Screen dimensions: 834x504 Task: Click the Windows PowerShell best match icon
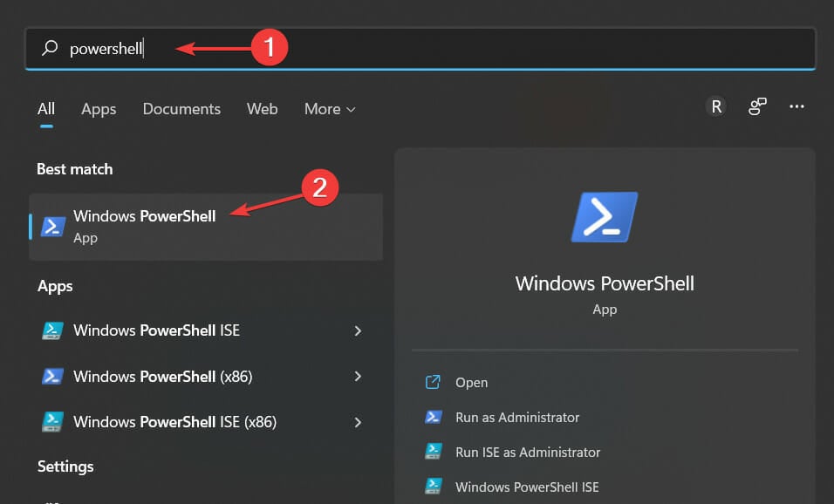point(53,227)
